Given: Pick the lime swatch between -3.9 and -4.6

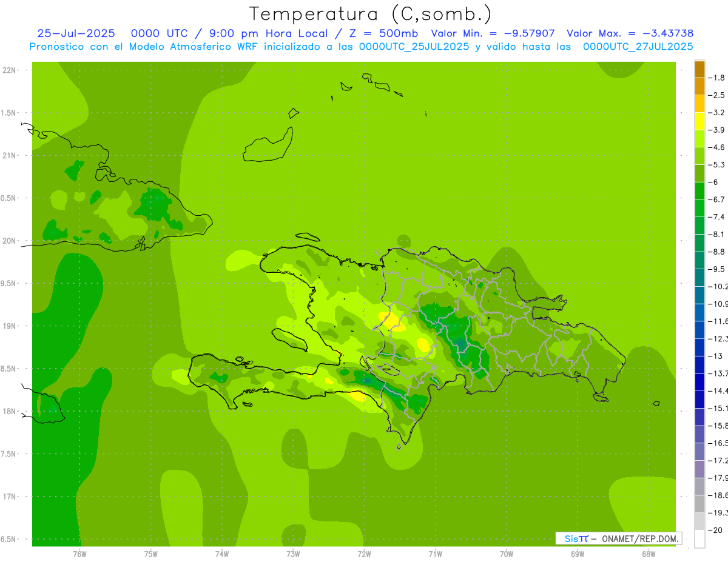Looking at the screenshot, I should coord(699,139).
